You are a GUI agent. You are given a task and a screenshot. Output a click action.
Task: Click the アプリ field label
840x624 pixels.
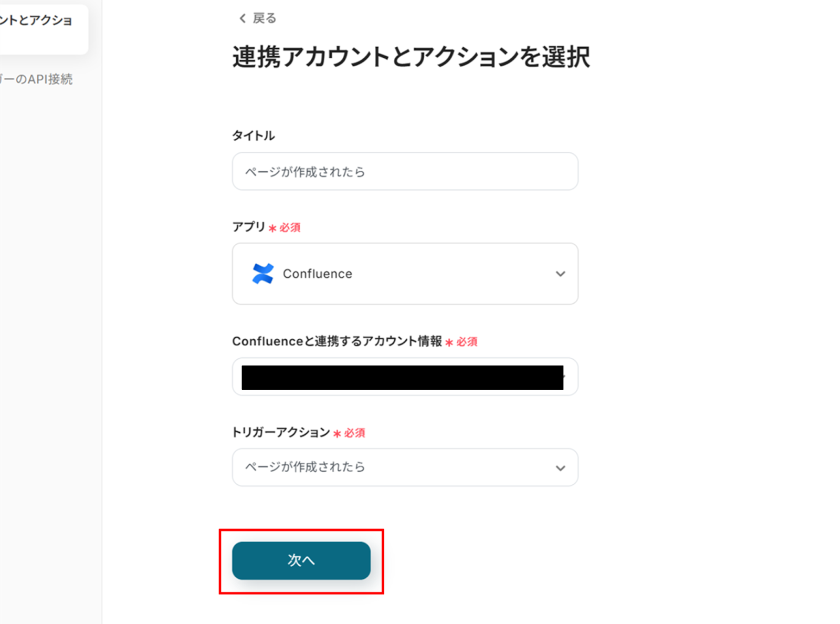click(x=249, y=227)
